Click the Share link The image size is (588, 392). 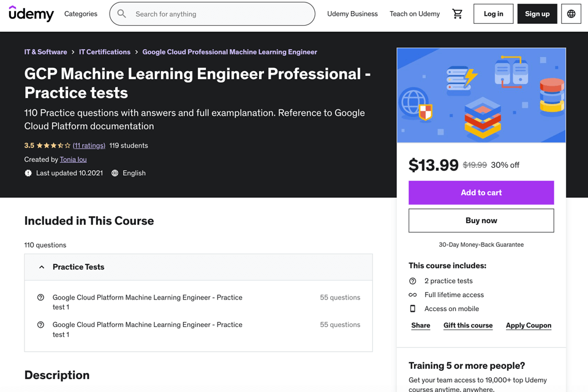[421, 325]
